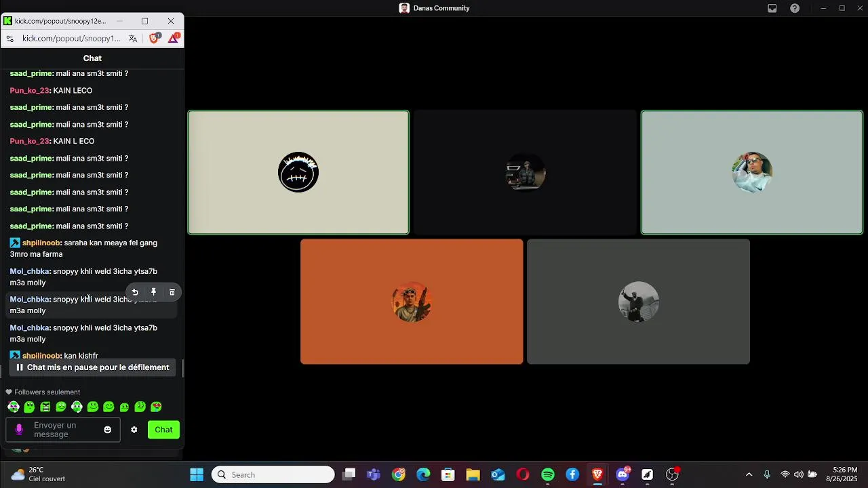Click message text 'KAIN L ECO'
Viewport: 868px width, 488px height.
(x=73, y=141)
